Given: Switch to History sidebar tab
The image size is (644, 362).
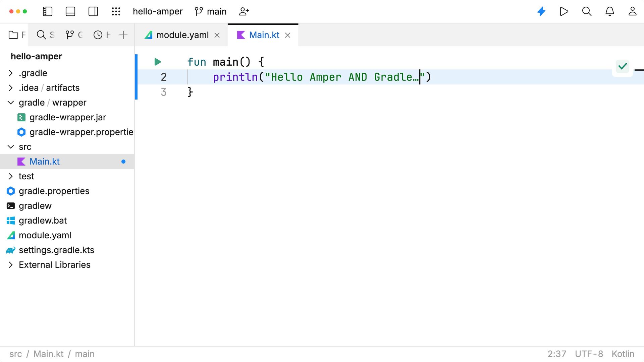Looking at the screenshot, I should 102,35.
